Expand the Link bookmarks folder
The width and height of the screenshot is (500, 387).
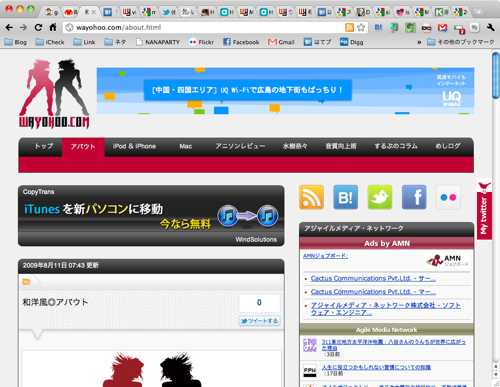pyautogui.click(x=84, y=42)
